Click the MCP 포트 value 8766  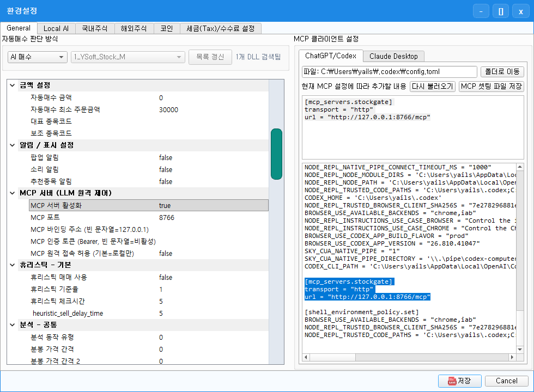click(x=167, y=217)
